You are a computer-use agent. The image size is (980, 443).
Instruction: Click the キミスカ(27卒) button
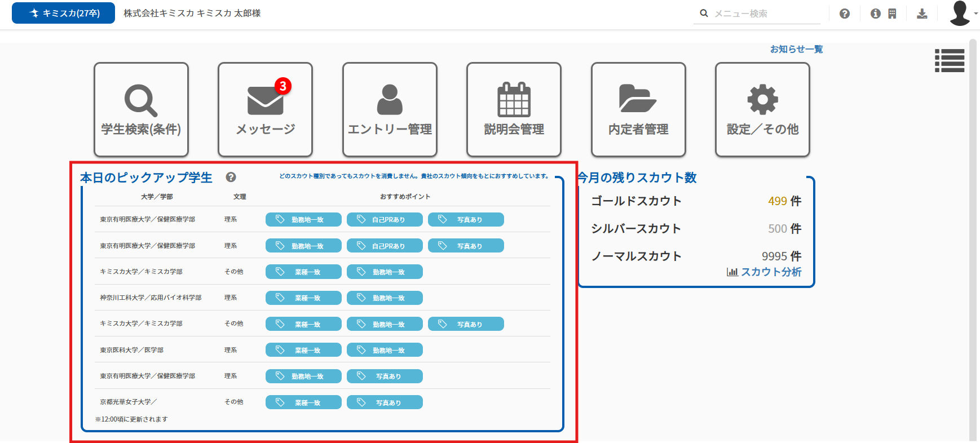click(63, 13)
